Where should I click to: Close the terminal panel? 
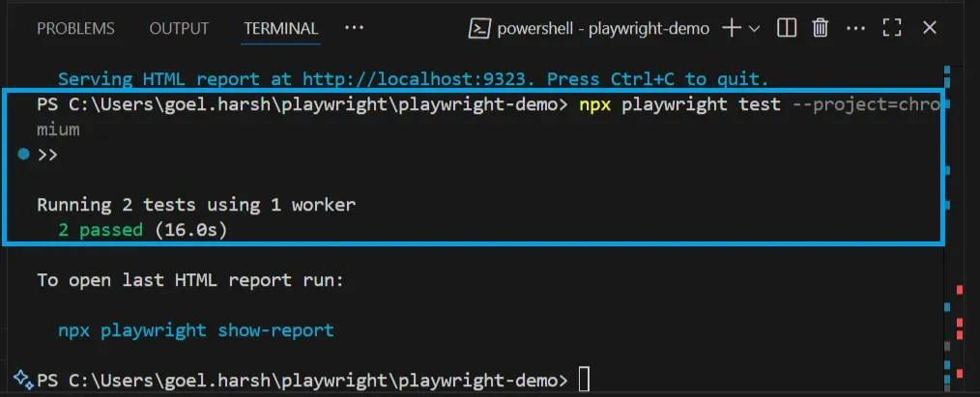pyautogui.click(x=930, y=28)
